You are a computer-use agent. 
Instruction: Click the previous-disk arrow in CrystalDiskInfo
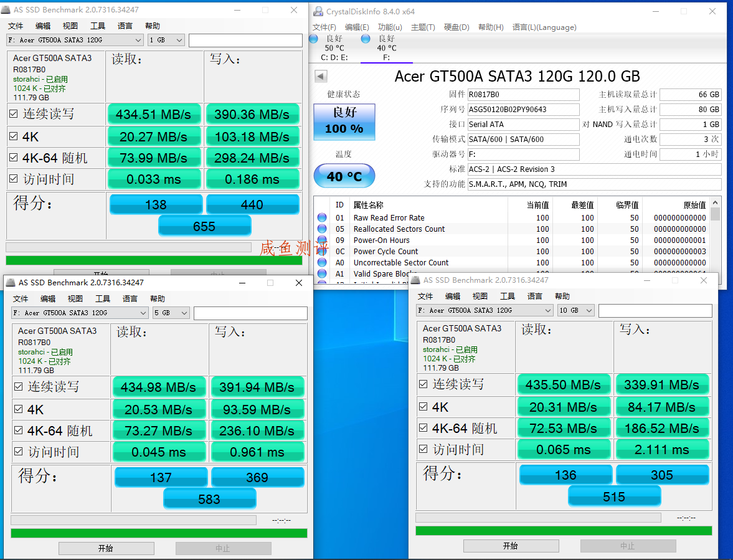click(321, 76)
